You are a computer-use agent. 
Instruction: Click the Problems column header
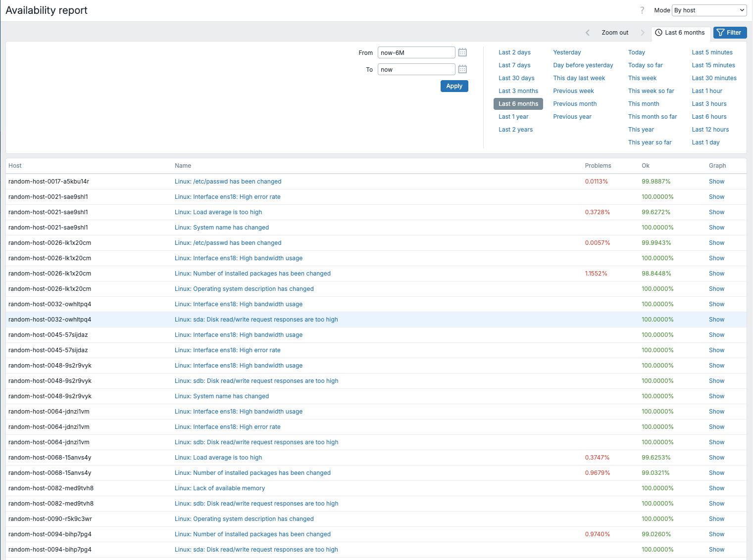[x=598, y=166]
